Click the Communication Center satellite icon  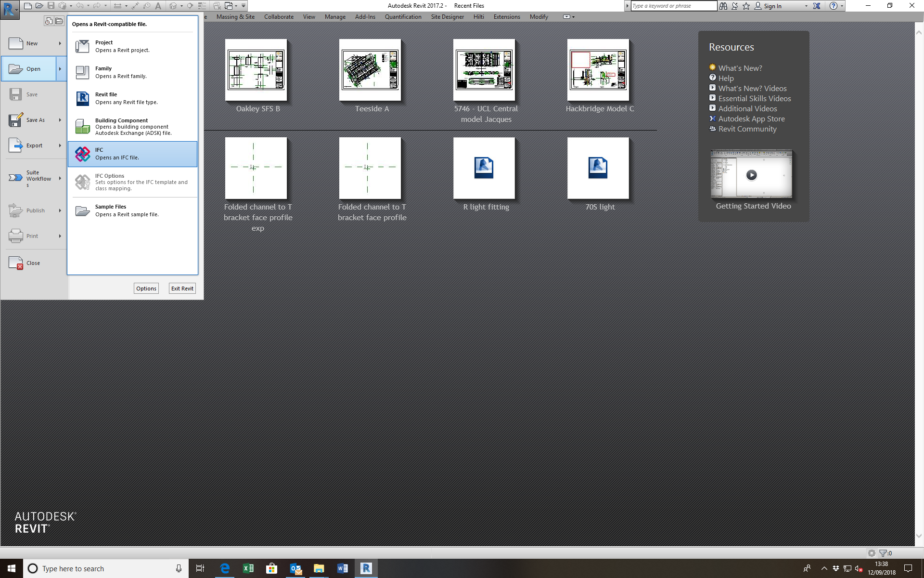735,6
